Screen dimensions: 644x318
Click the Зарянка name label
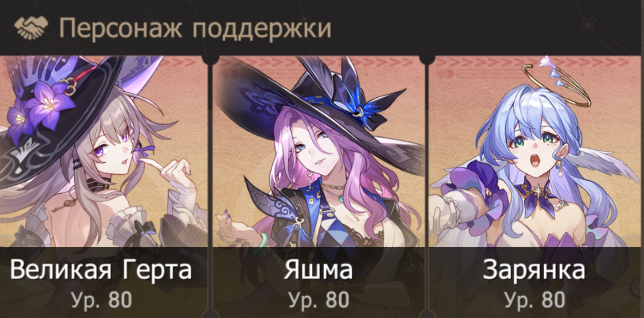coord(534,270)
